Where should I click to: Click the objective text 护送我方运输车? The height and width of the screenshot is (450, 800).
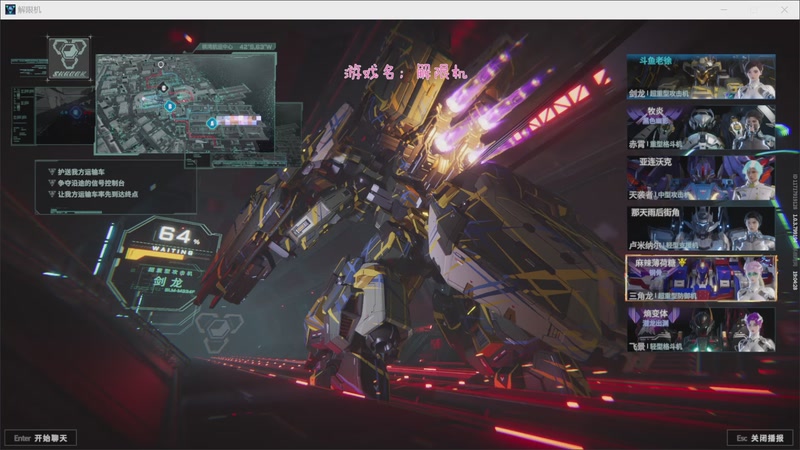click(x=81, y=172)
